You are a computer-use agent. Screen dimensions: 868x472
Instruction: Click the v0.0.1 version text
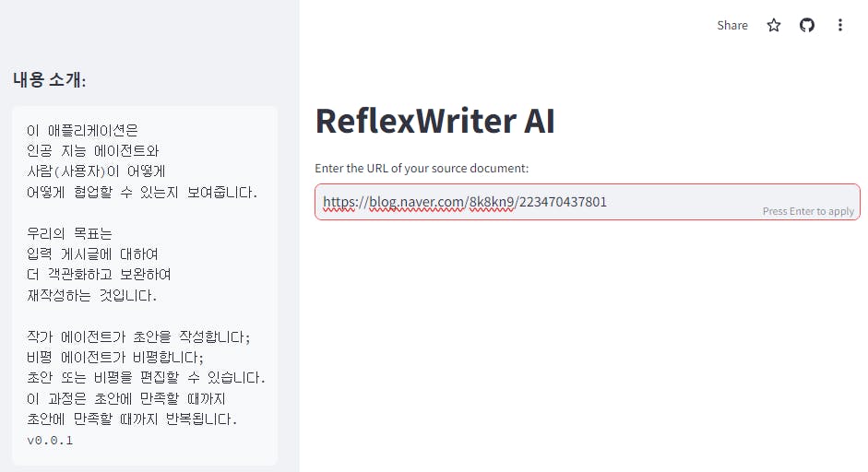click(x=50, y=441)
